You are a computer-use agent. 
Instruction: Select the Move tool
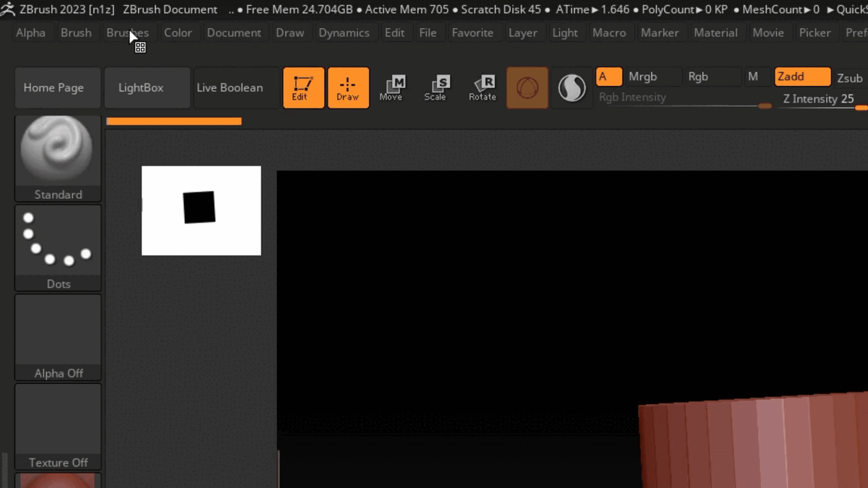(391, 87)
